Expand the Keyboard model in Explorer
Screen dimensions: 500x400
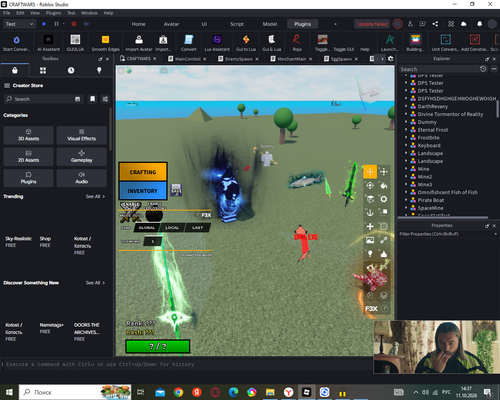(406, 145)
